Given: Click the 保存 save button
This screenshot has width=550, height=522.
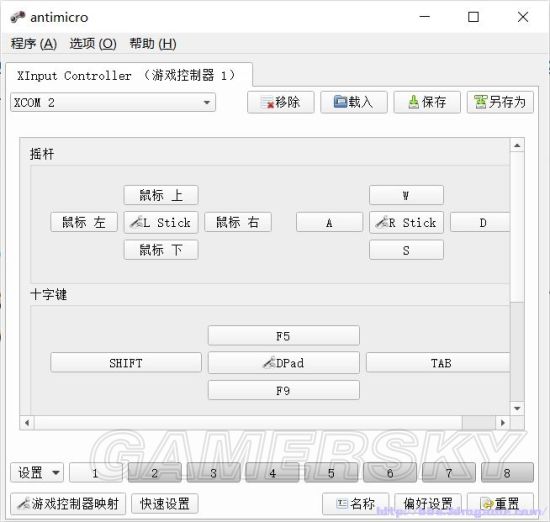Looking at the screenshot, I should (427, 102).
